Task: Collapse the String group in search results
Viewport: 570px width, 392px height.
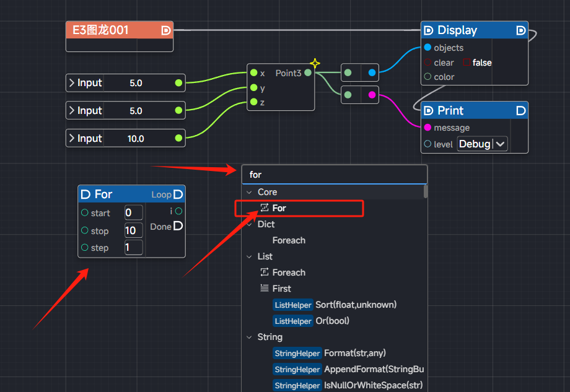Action: coord(250,337)
